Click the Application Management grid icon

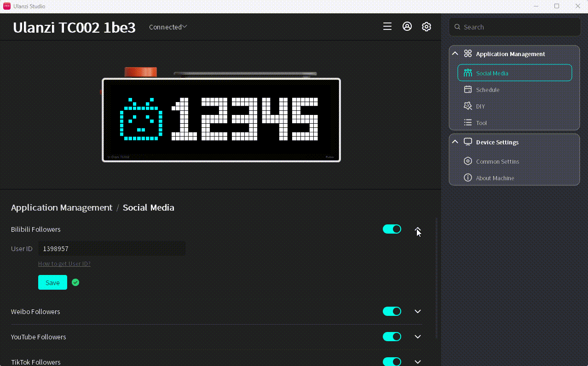point(468,54)
